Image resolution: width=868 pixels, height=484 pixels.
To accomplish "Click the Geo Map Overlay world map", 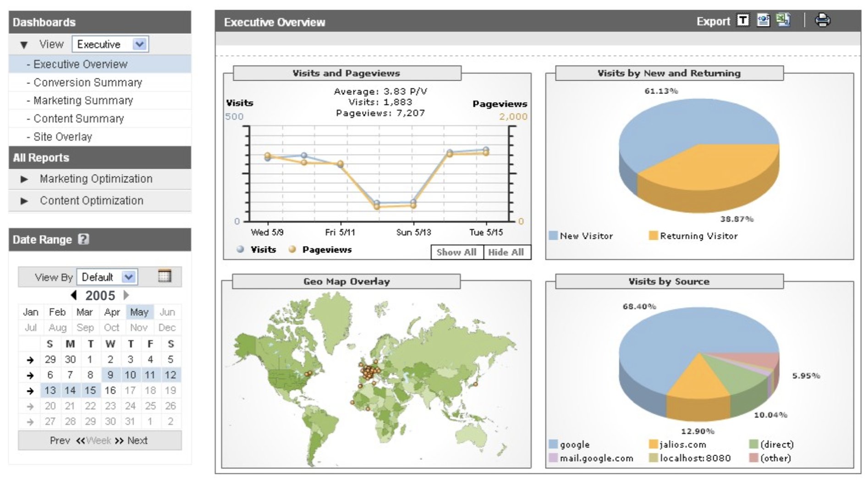I will (x=376, y=378).
